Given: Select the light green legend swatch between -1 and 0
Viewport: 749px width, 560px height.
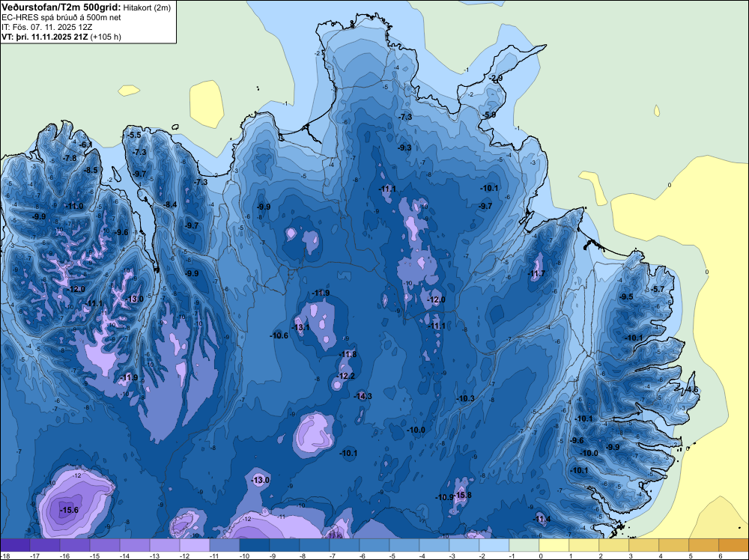Looking at the screenshot, I should (x=524, y=545).
